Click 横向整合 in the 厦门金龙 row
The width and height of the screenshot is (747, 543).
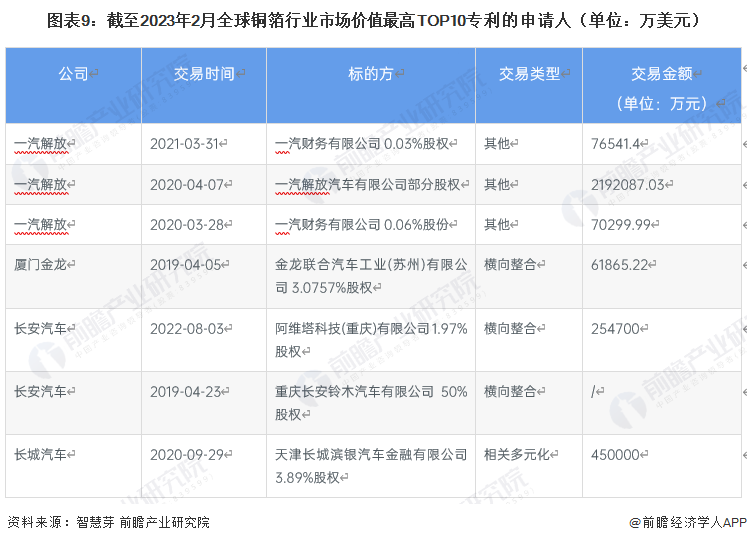click(x=511, y=264)
